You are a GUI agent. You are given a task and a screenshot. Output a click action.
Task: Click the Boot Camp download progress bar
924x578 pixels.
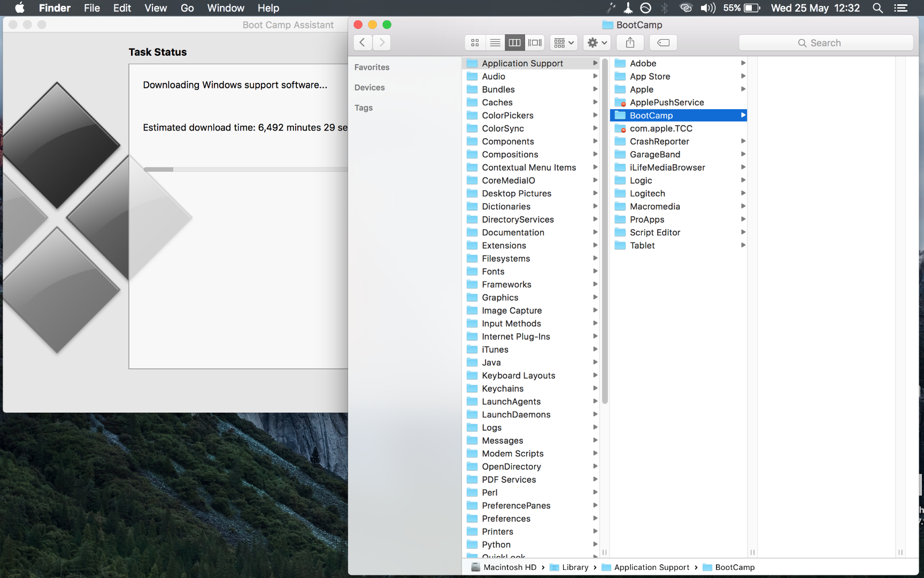tap(246, 170)
